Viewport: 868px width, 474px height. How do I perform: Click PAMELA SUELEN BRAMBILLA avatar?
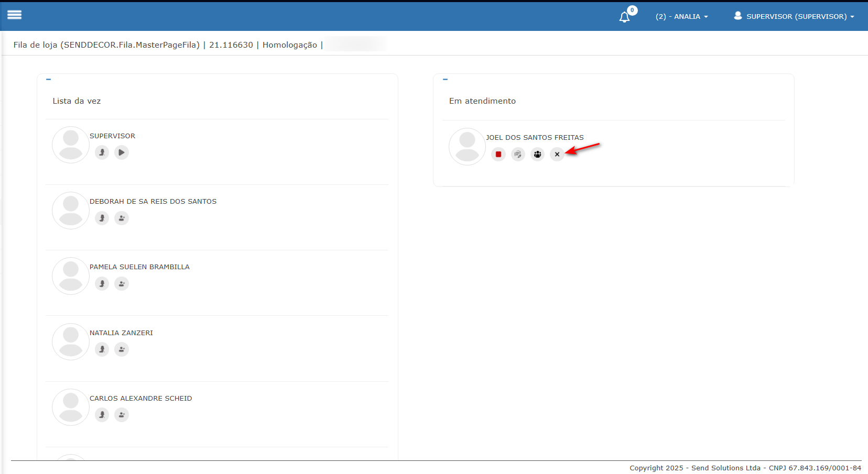click(71, 276)
